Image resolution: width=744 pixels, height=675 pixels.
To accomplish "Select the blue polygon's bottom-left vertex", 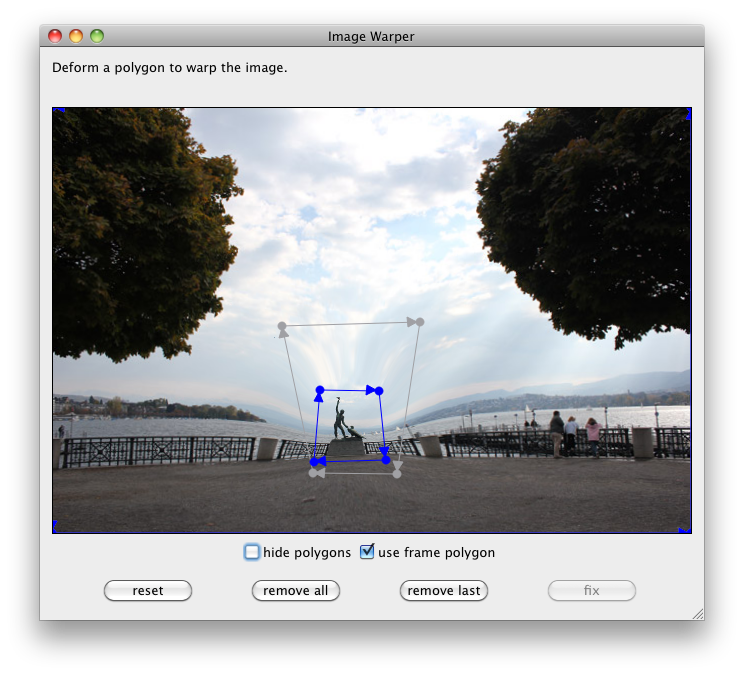I will click(314, 461).
